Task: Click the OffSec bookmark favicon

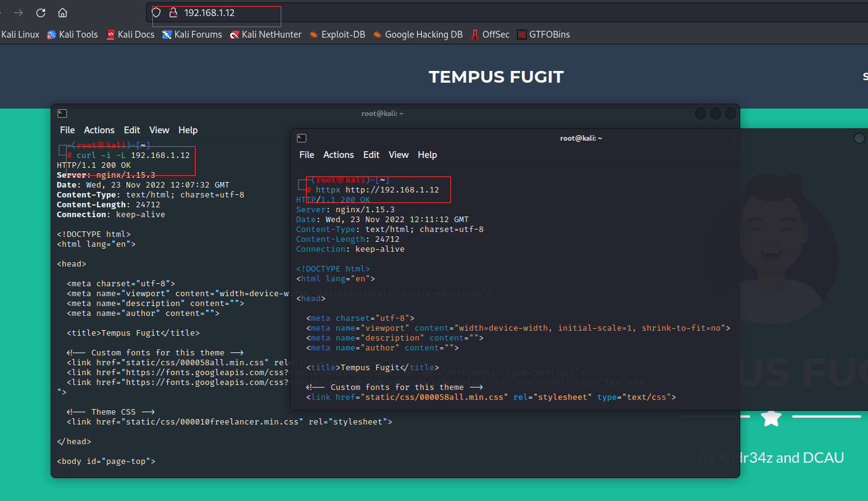Action: coord(475,35)
